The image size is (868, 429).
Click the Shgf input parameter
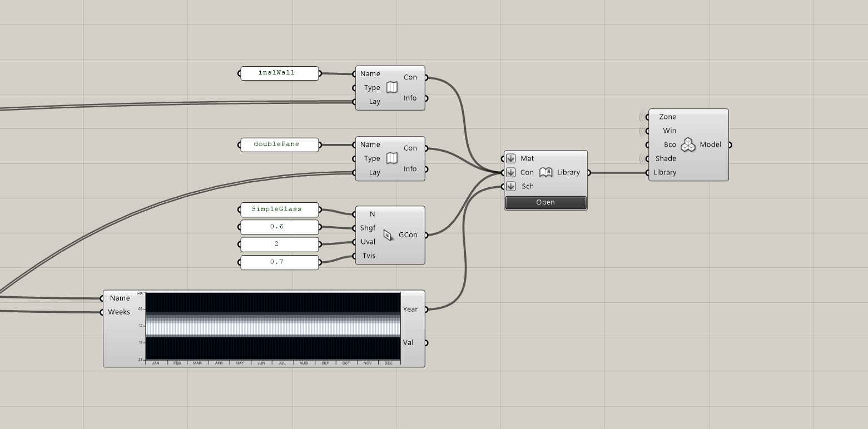pos(368,228)
